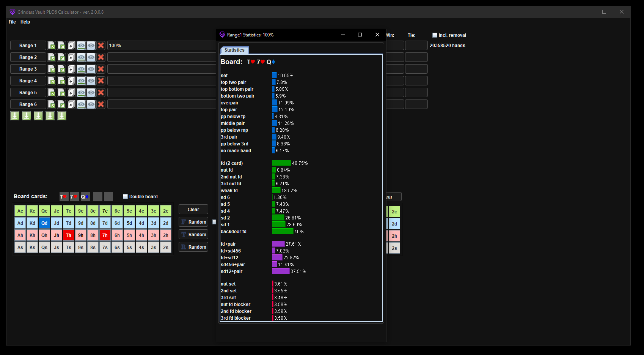The width and height of the screenshot is (644, 355).
Task: Click the last green down-arrow button below ranges
Action: coord(62,116)
